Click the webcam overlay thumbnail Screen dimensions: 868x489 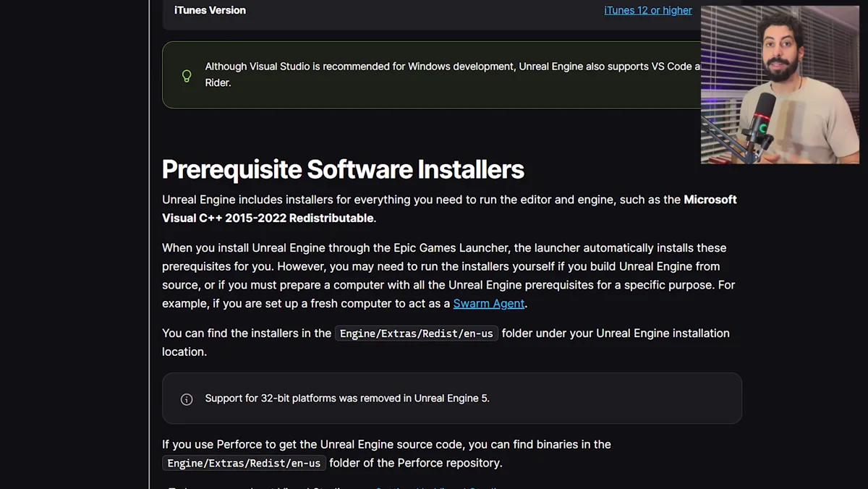(x=780, y=83)
